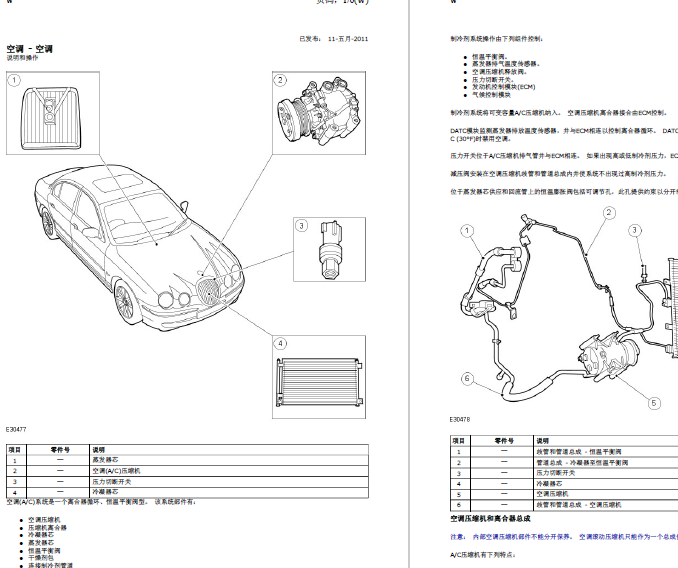Screen dimensions: 678x568
Task: Click '蒸发器芯' in left table row 1
Action: tap(105, 460)
